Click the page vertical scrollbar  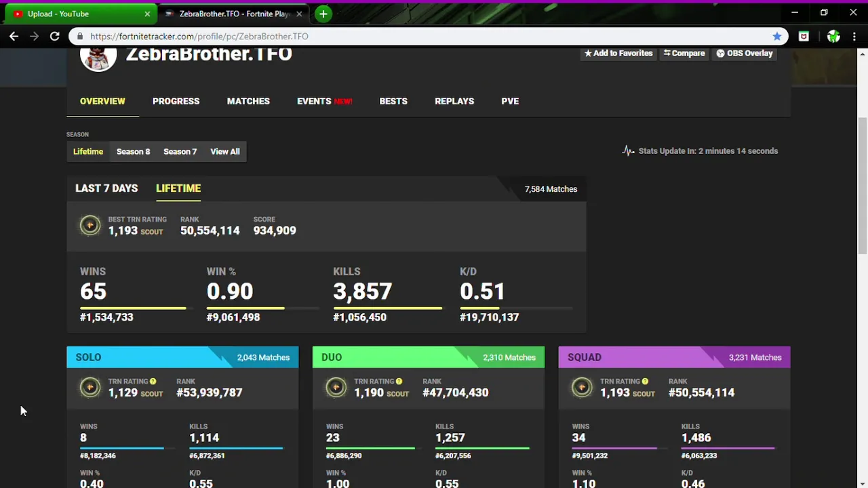click(863, 186)
